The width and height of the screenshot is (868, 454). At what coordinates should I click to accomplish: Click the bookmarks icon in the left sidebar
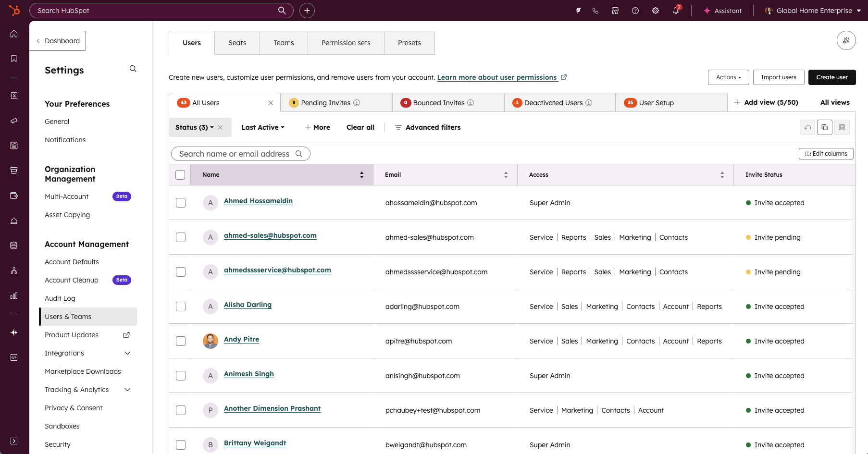(14, 59)
